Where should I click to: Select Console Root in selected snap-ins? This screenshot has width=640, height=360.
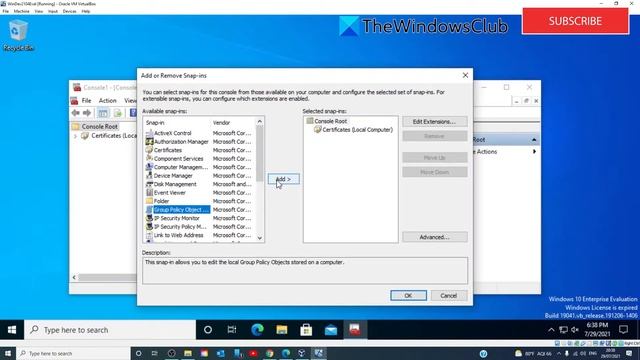pyautogui.click(x=327, y=121)
